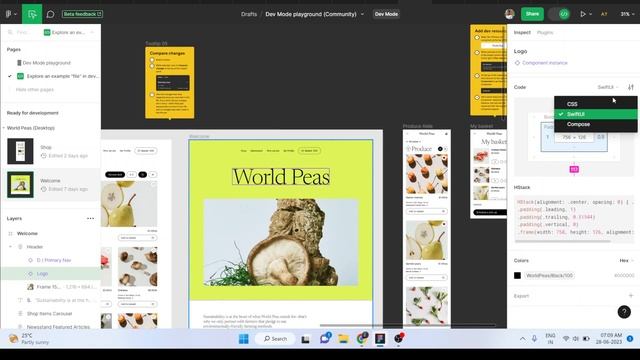Collapse the World Peas (Desktop) section
640x360 pixels.
[4, 128]
